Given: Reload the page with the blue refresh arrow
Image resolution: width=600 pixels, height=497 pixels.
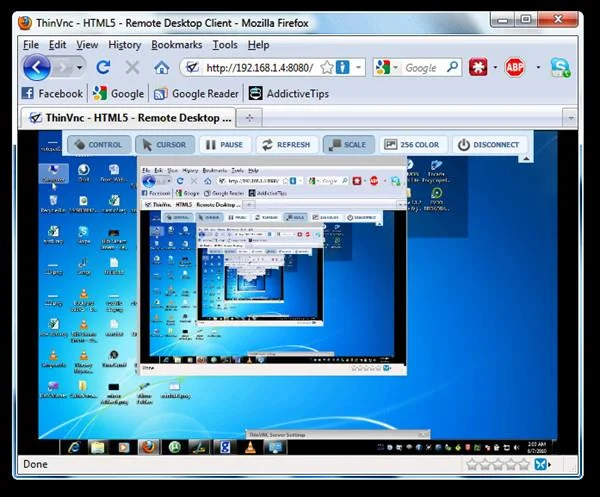Looking at the screenshot, I should (x=103, y=68).
